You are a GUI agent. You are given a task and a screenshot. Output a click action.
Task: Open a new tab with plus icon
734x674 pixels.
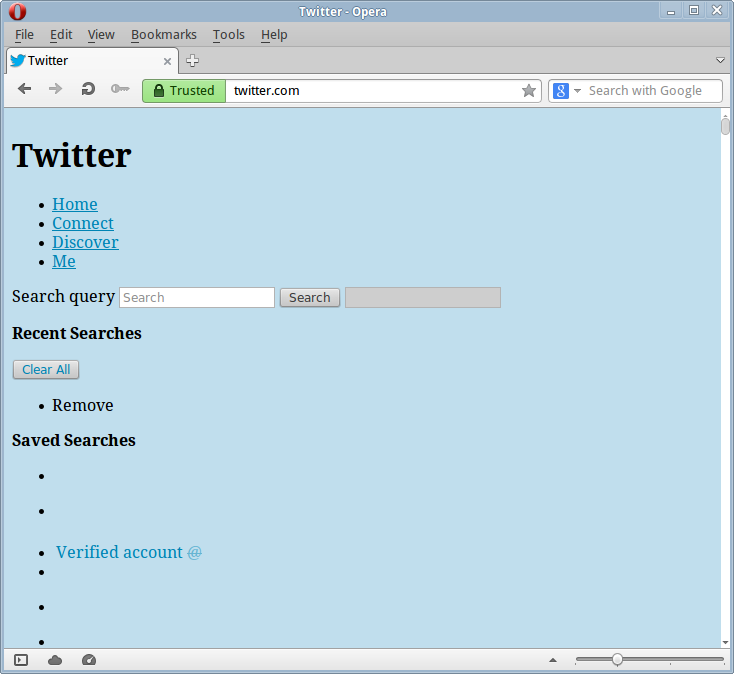coord(192,60)
